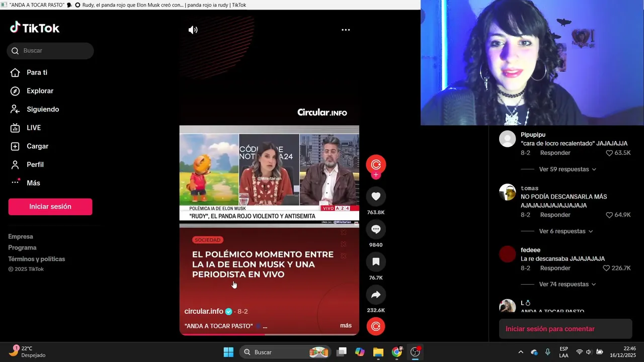
Task: Open the circular.info profile avatar
Action: click(x=376, y=164)
